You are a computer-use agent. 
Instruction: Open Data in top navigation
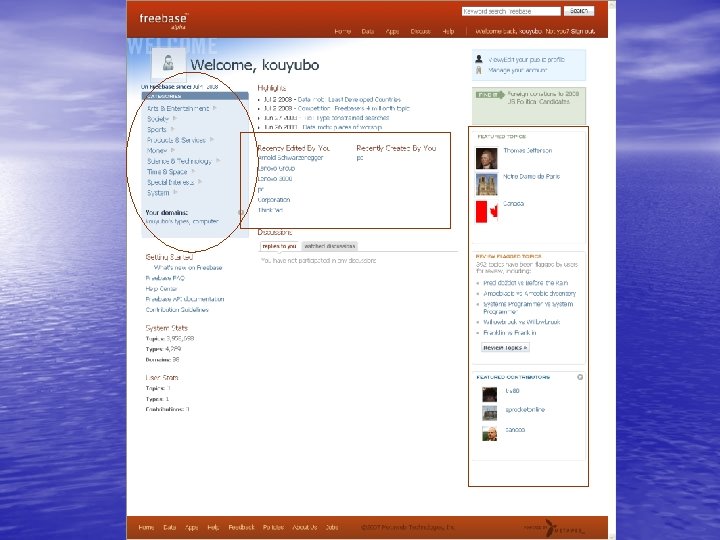[368, 31]
